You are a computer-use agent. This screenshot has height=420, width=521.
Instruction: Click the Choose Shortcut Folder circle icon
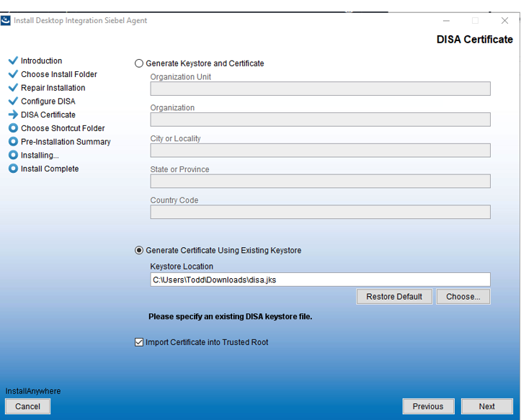pos(13,128)
